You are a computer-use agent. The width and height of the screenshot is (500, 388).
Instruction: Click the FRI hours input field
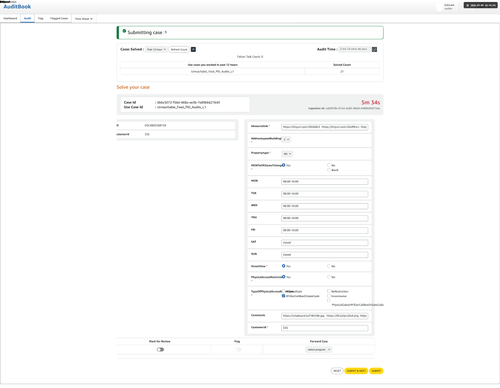pos(325,230)
